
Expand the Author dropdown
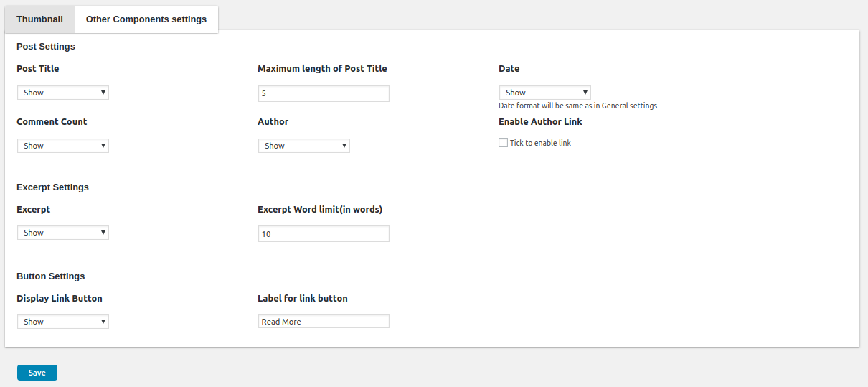304,146
